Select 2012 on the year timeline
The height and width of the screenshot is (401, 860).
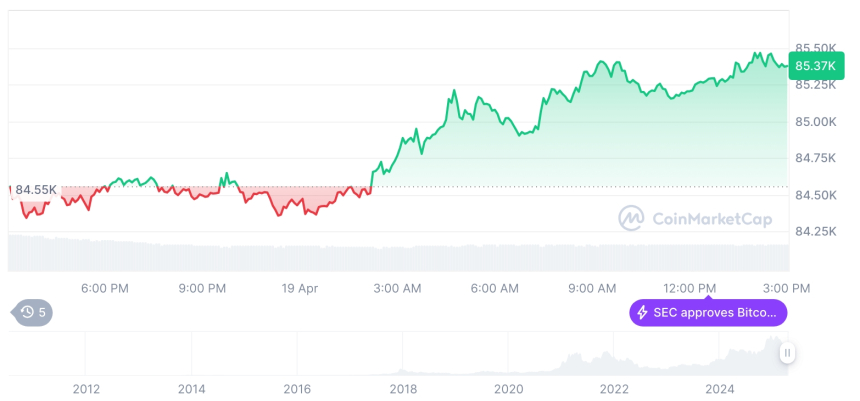pos(86,389)
